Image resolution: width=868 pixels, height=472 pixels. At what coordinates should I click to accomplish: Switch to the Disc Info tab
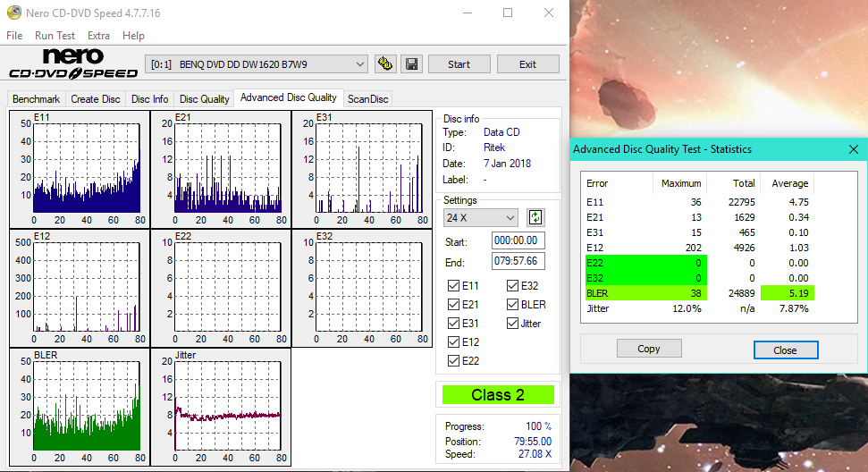click(x=149, y=99)
